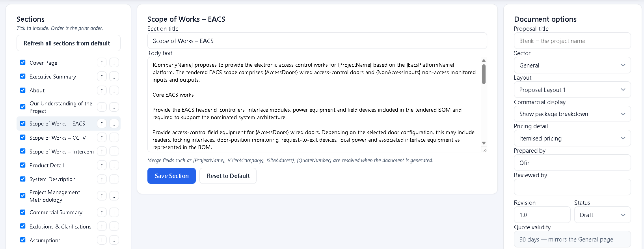Select the Executive Summary section
The image size is (644, 249).
tap(53, 77)
